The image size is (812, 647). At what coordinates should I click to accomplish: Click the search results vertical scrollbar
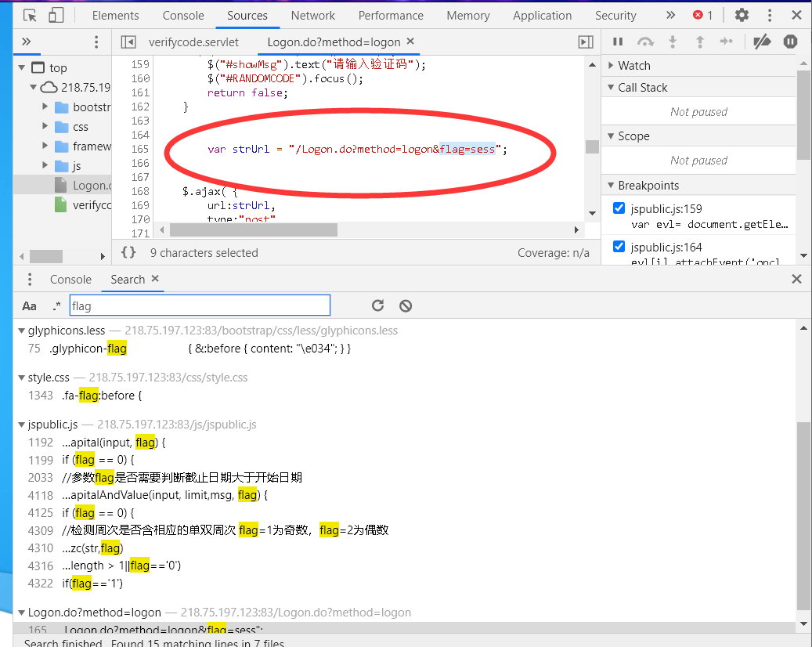tap(803, 515)
